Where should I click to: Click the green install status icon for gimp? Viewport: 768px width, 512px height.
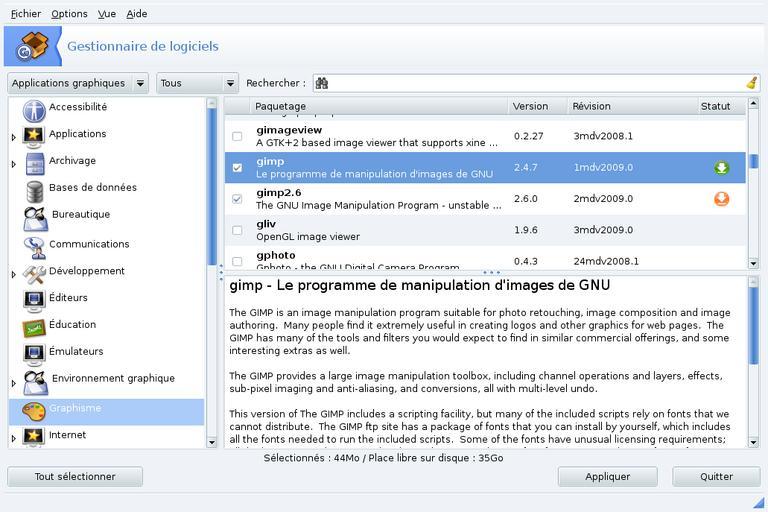(x=721, y=168)
